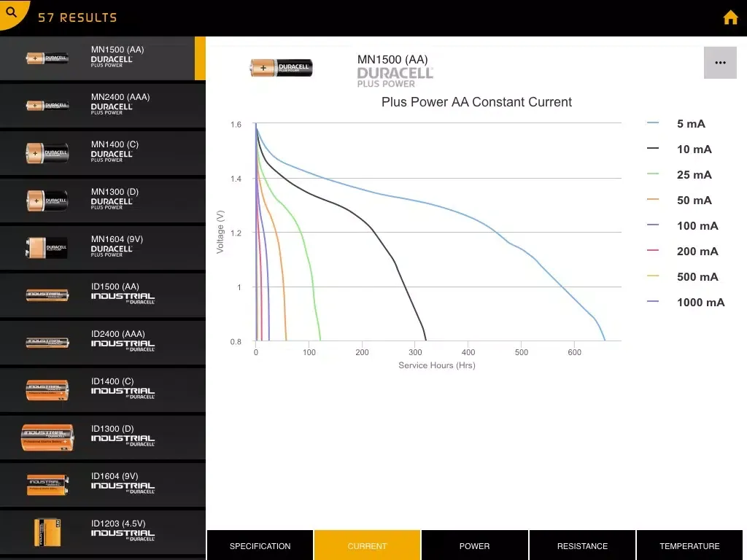Viewport: 747px width, 560px height.
Task: Select MN1604 (9V) Plus Power row
Action: [x=102, y=248]
